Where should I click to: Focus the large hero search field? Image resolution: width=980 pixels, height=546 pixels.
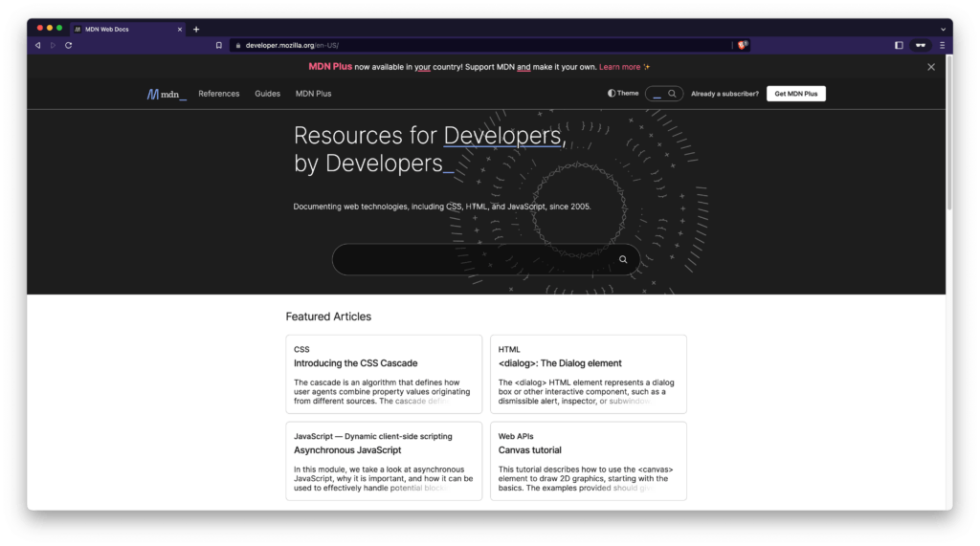click(x=485, y=259)
